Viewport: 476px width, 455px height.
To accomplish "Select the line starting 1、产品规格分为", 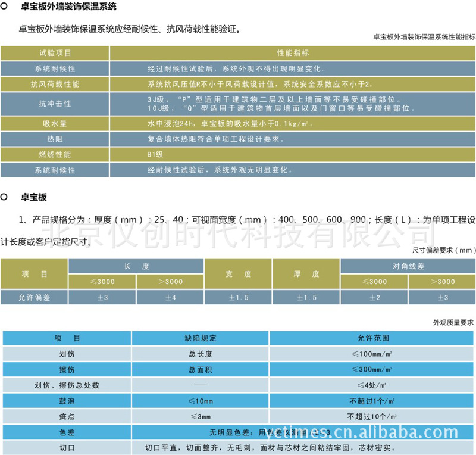I will click(x=247, y=219).
